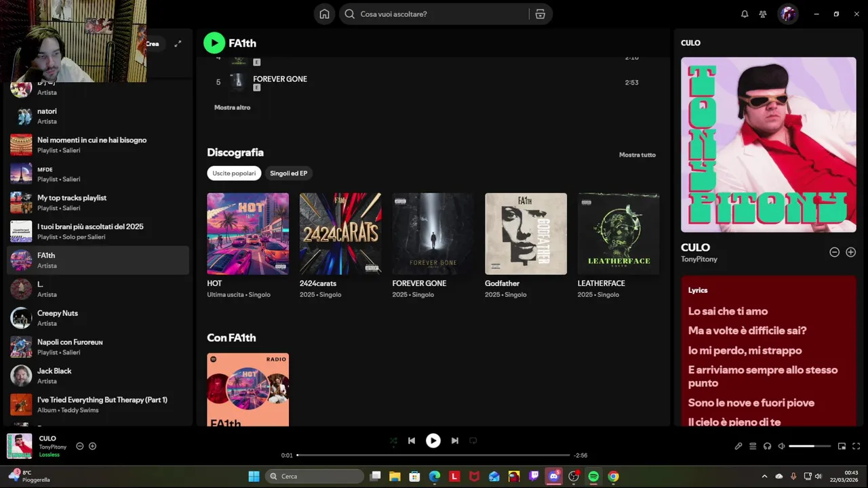Open File Explorer from the taskbar
The height and width of the screenshot is (488, 868).
point(395,476)
